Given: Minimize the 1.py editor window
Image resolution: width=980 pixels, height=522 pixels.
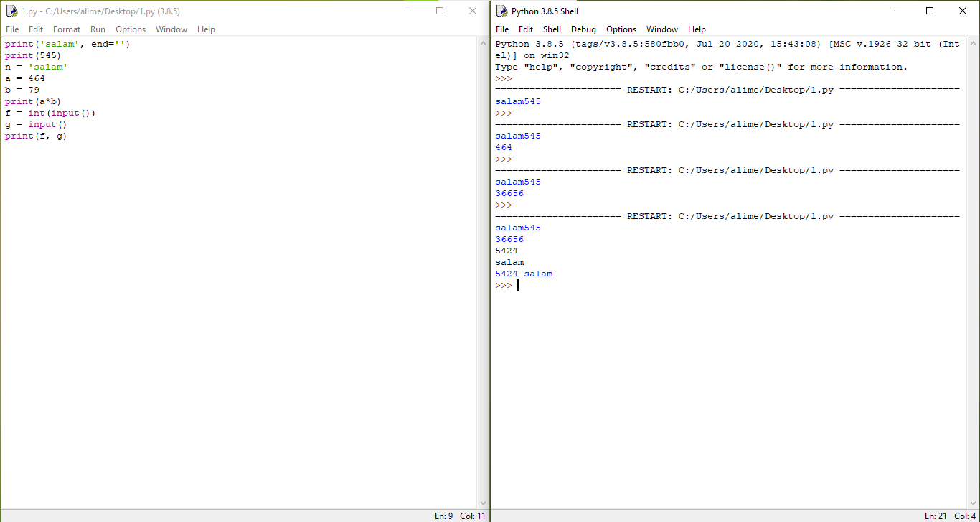Looking at the screenshot, I should pyautogui.click(x=407, y=11).
